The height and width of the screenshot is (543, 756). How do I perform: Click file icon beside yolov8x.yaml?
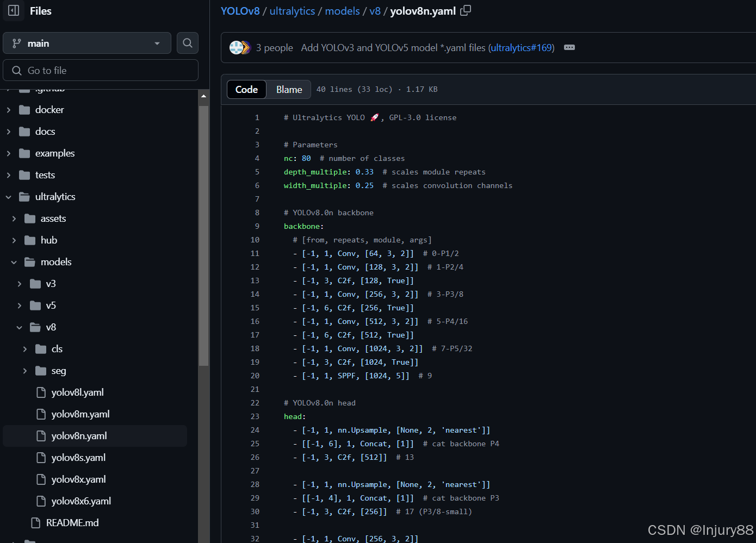41,479
